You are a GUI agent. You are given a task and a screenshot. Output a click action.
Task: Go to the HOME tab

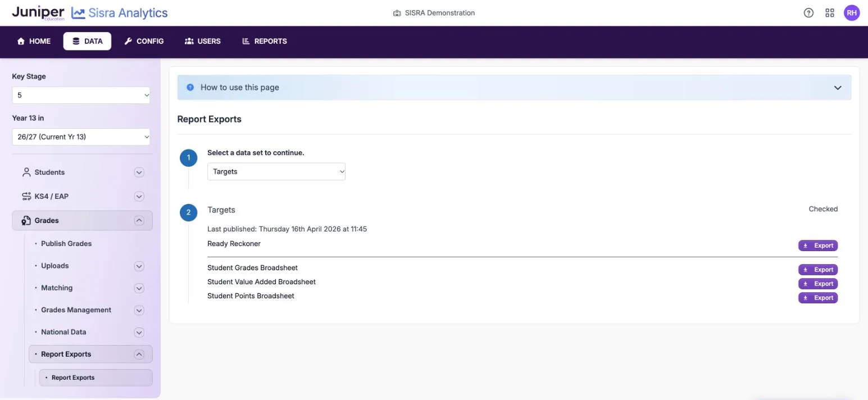(34, 41)
